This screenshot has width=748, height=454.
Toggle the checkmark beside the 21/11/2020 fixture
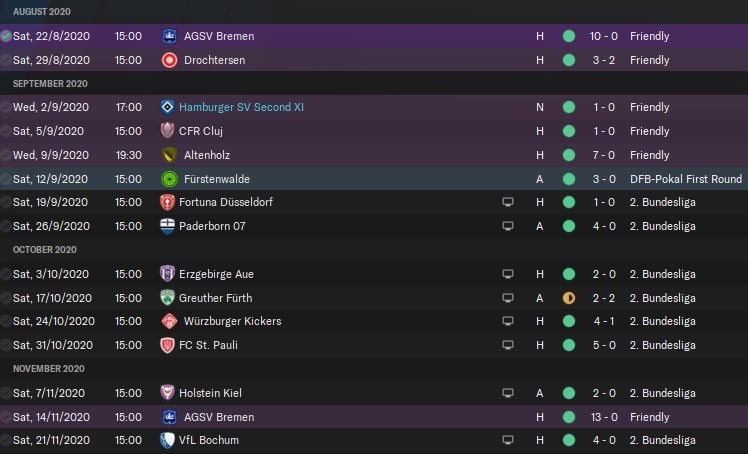pyautogui.click(x=6, y=440)
